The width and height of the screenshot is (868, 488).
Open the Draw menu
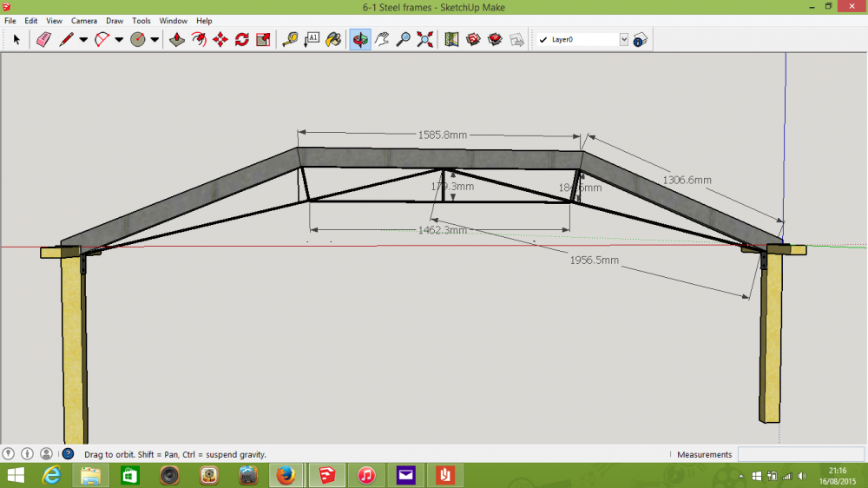tap(115, 21)
